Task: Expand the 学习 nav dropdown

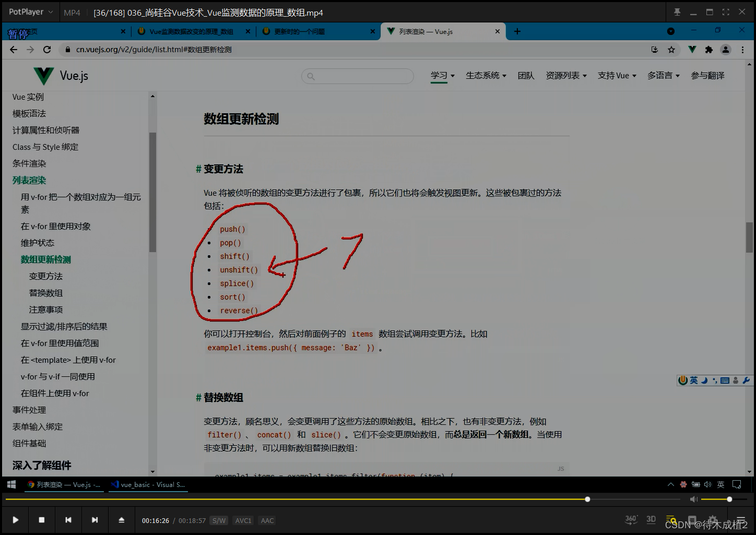Action: pos(442,76)
